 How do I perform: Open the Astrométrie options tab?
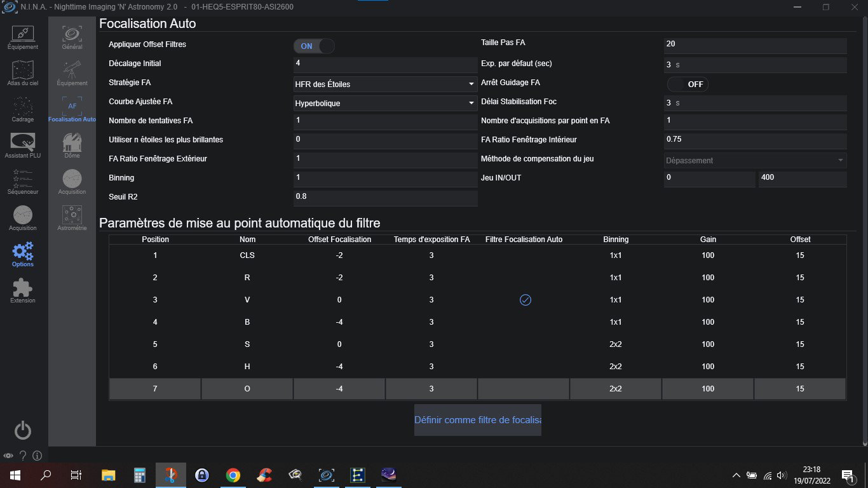click(x=72, y=218)
